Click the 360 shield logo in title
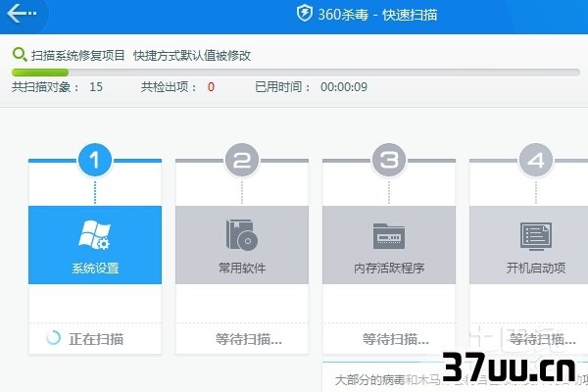The width and height of the screenshot is (588, 392). click(304, 14)
